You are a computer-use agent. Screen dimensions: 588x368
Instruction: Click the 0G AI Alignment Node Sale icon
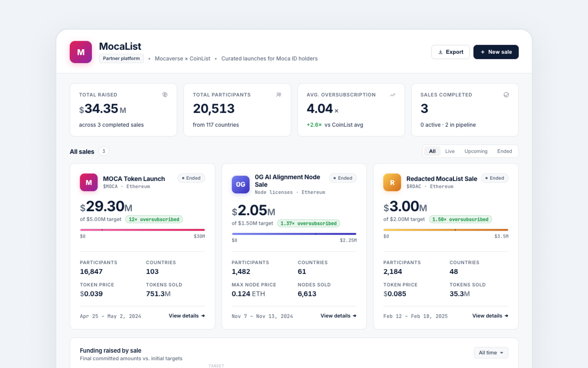click(x=241, y=184)
